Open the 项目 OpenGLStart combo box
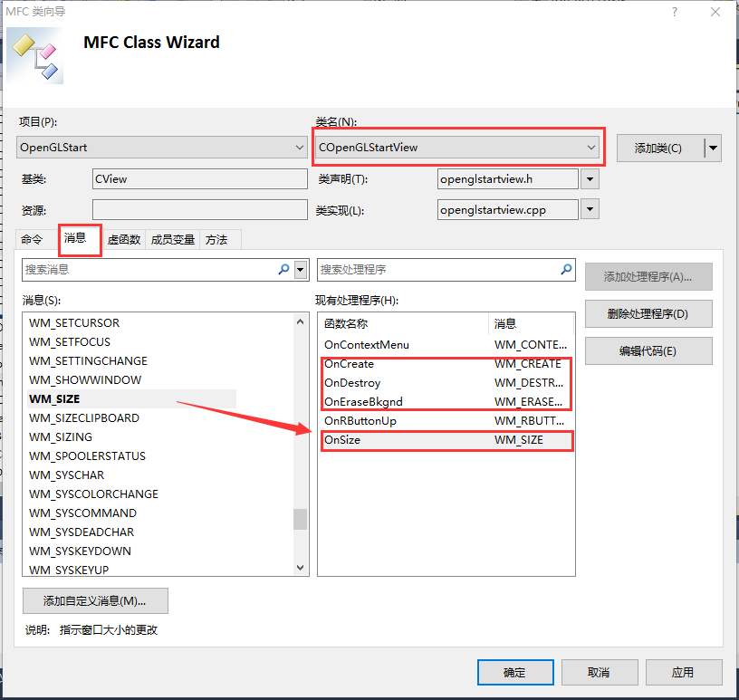 tap(160, 148)
